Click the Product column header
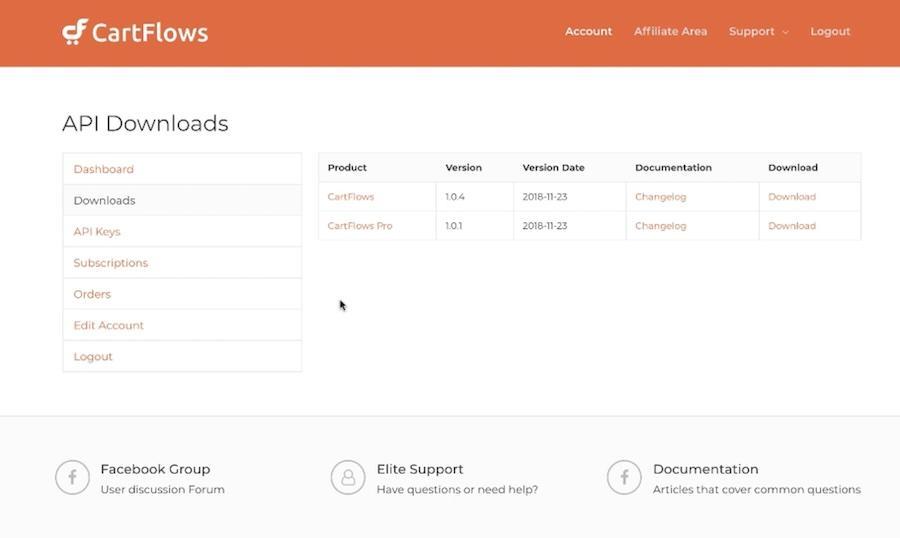Screen dimensions: 900x538 [347, 168]
